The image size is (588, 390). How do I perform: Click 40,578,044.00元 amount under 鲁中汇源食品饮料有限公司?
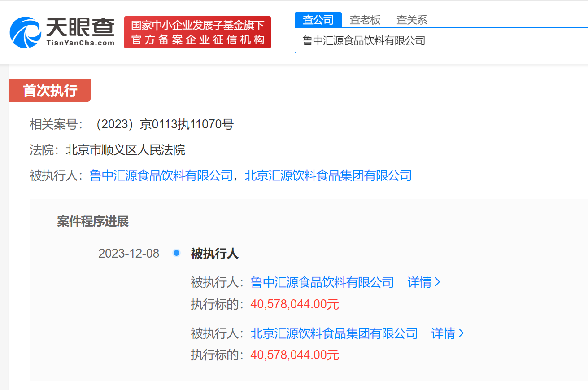295,305
